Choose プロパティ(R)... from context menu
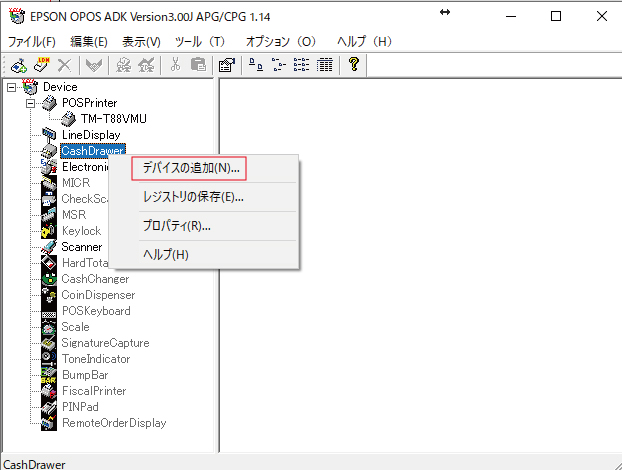The image size is (622, 470). (x=177, y=226)
